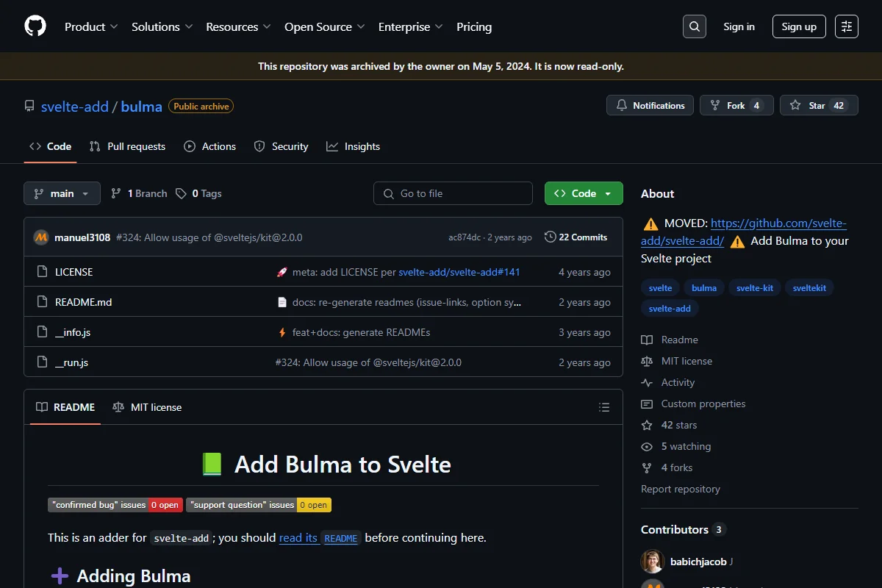
Task: Star the repository with Star button
Action: (x=819, y=106)
